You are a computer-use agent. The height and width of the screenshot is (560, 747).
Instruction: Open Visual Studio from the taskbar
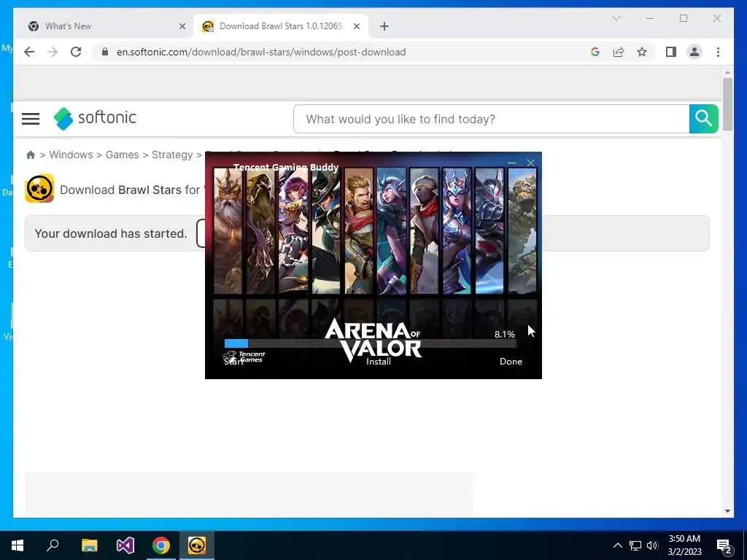click(125, 545)
